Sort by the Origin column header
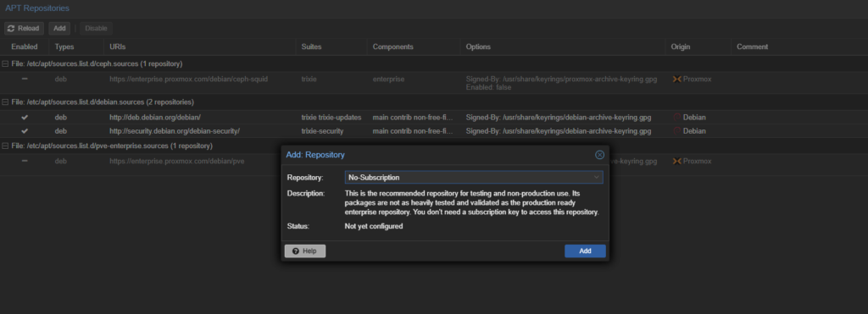Viewport: 868px width, 314px height. pyautogui.click(x=698, y=47)
